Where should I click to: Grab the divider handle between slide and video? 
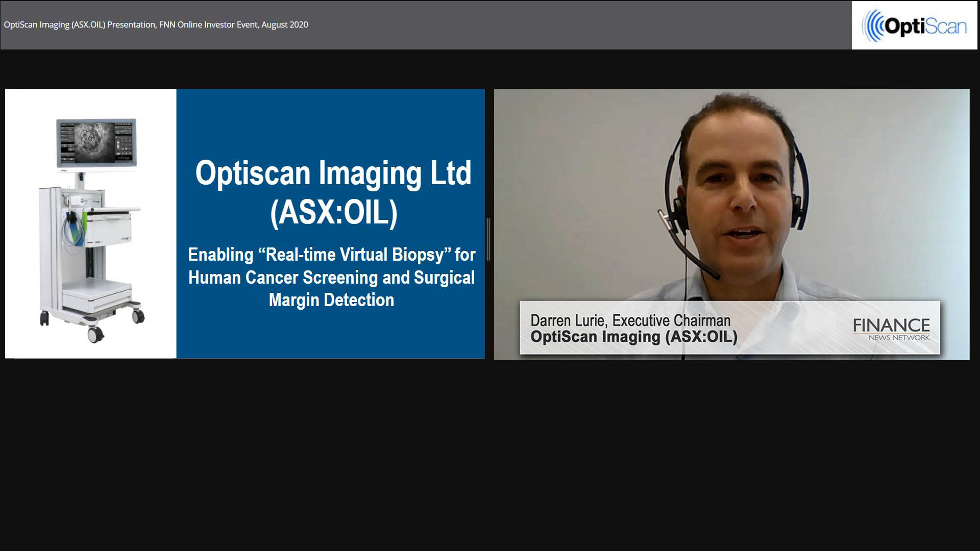coord(489,239)
